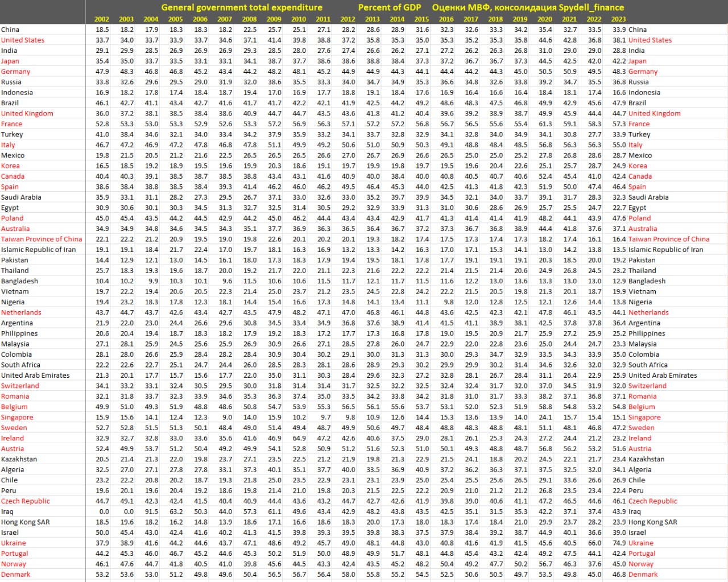The width and height of the screenshot is (728, 582).
Task: Click Turkey's 2022 value 27.7
Action: [595, 135]
